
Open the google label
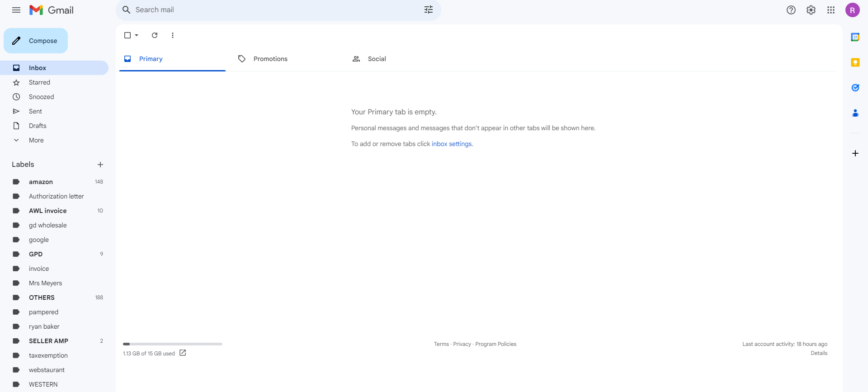[54, 240]
